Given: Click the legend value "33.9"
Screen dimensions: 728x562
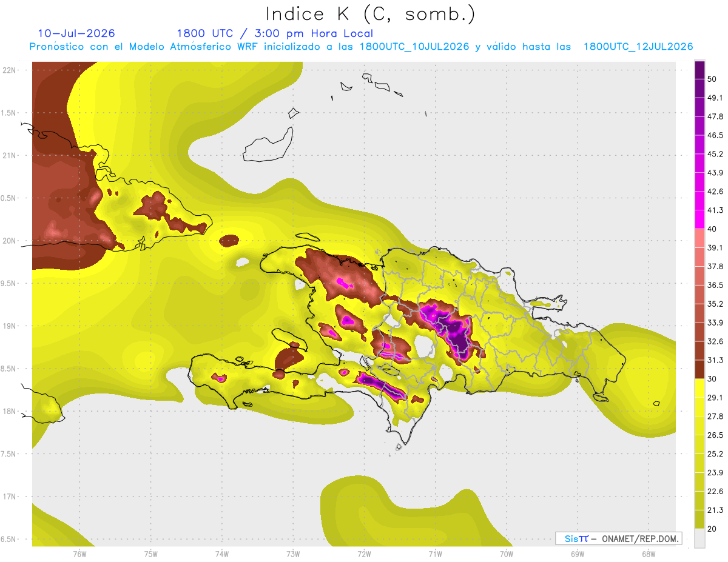Looking at the screenshot, I should 715,323.
